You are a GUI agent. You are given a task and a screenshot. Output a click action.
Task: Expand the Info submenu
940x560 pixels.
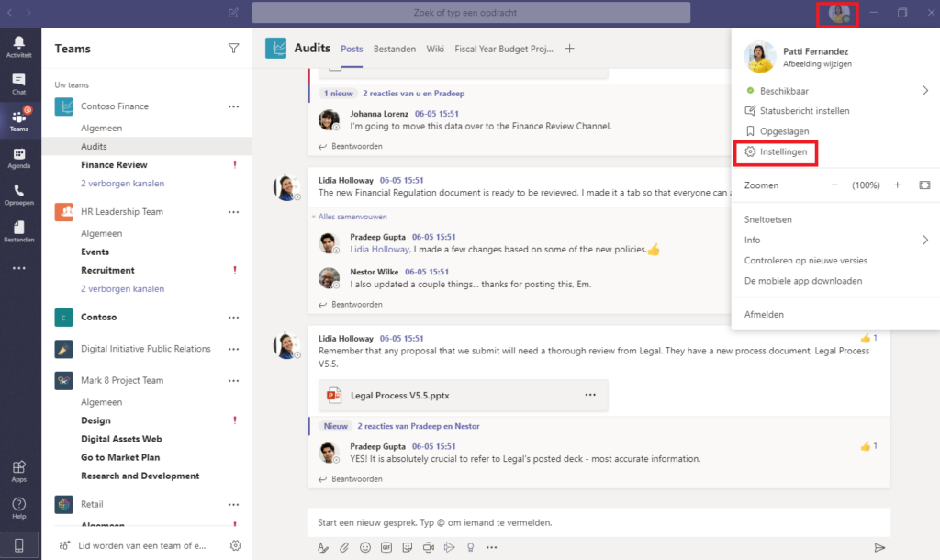coord(925,240)
